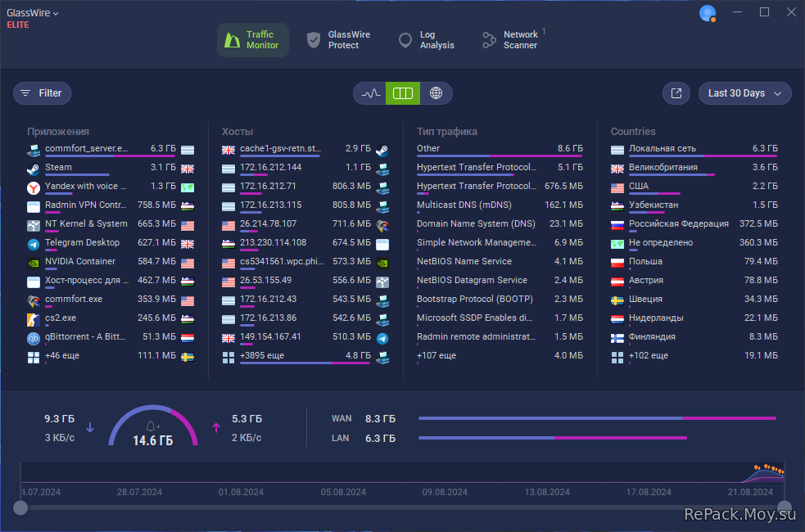Open the Last 30 Days dropdown
The image size is (805, 532).
pos(744,93)
